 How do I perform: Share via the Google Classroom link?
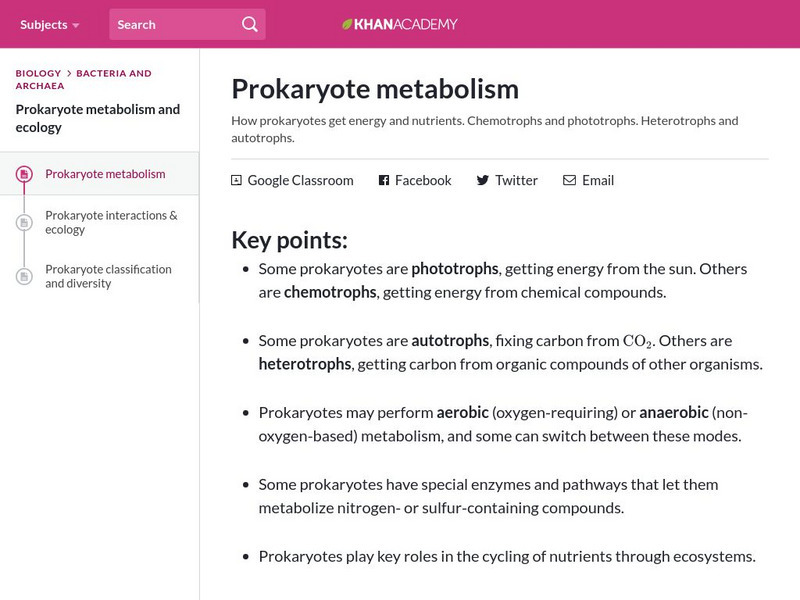coord(300,180)
